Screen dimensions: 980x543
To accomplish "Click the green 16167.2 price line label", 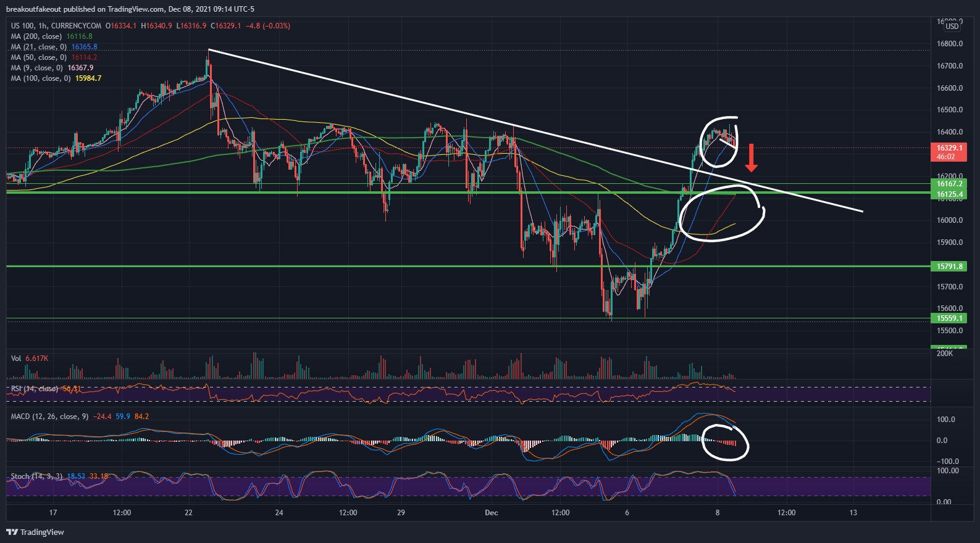I will 949,184.
